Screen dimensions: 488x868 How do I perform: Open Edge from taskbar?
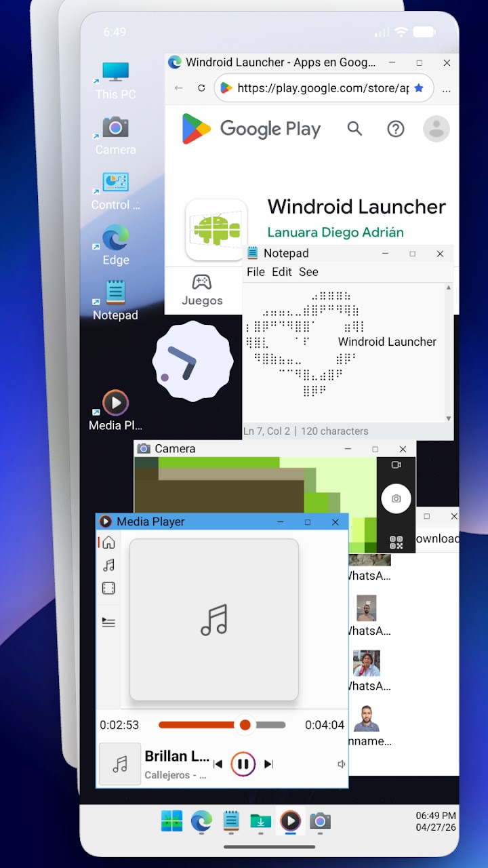click(201, 821)
